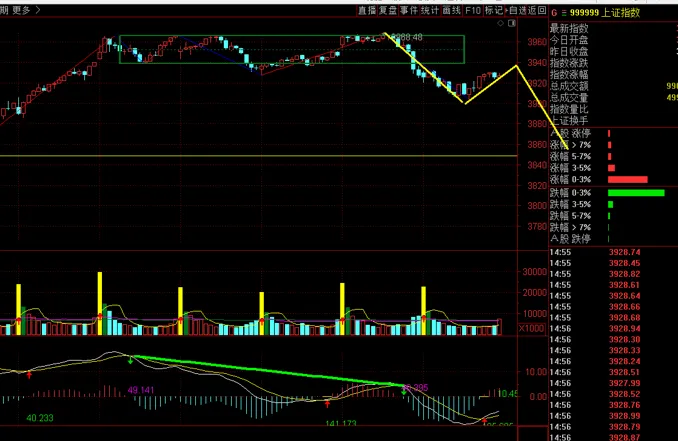Expand the 更多 more periods menu
This screenshot has width=678, height=441.
tap(26, 10)
